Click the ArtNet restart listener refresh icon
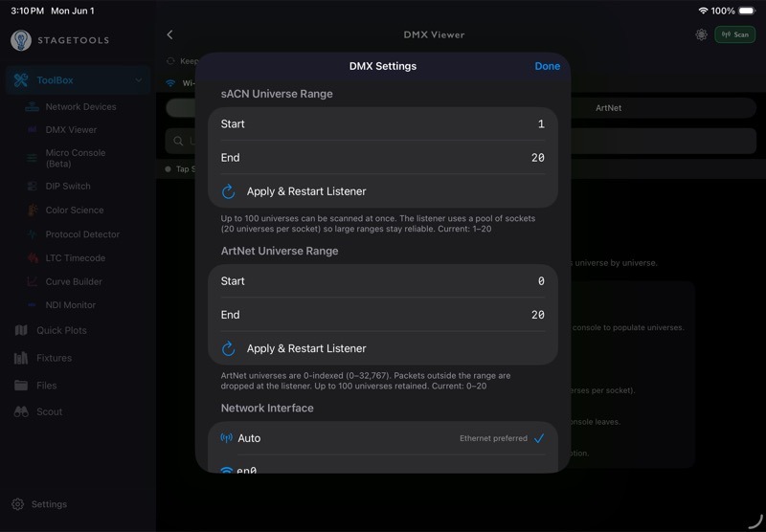 click(228, 348)
